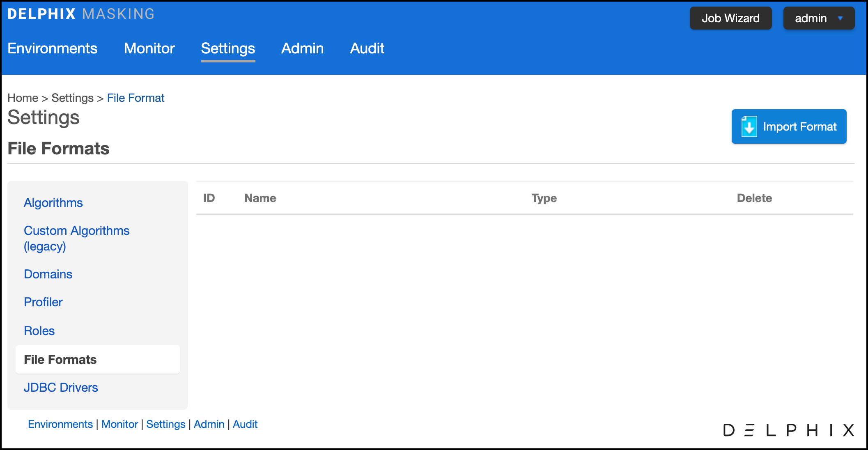
Task: Open the Admin top navigation tab
Action: (302, 48)
